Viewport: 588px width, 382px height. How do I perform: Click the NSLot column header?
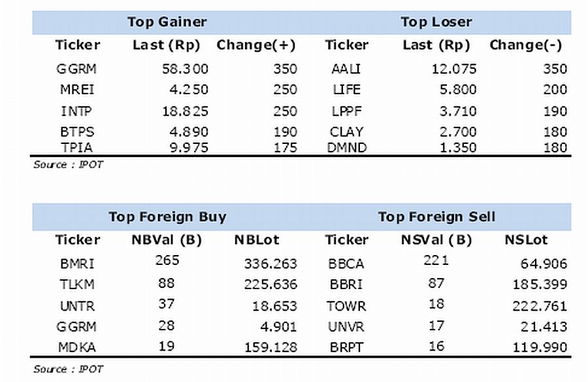526,239
